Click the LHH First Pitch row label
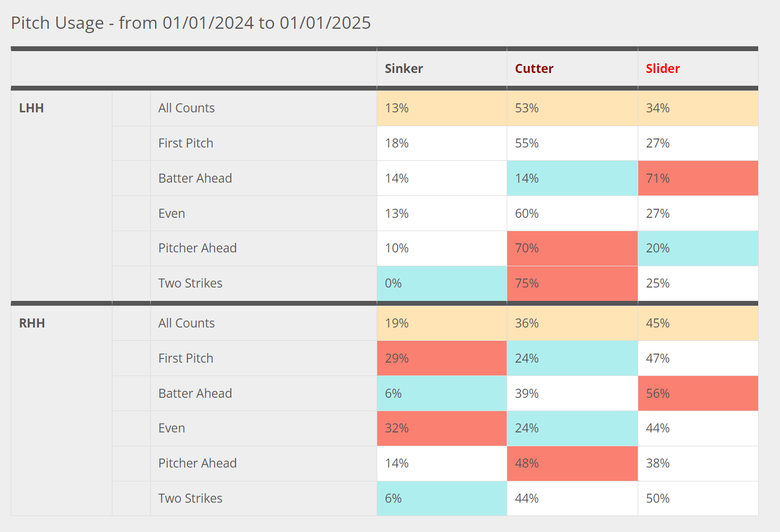This screenshot has height=532, width=780. pyautogui.click(x=185, y=143)
